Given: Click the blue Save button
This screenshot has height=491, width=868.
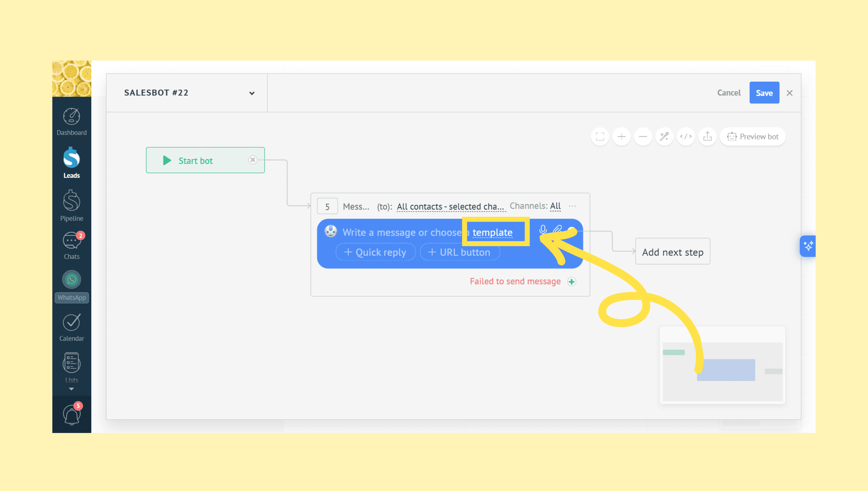Looking at the screenshot, I should click(764, 93).
